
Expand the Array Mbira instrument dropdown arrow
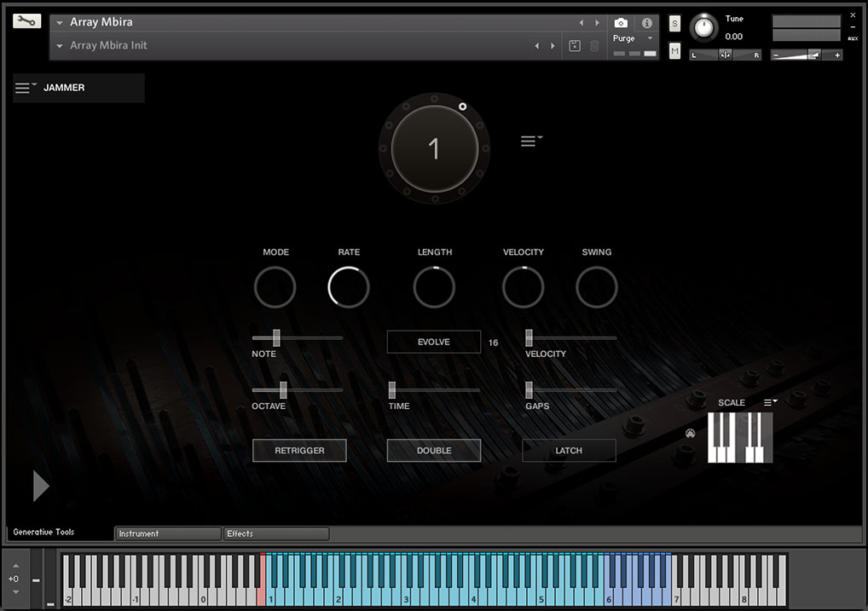61,23
